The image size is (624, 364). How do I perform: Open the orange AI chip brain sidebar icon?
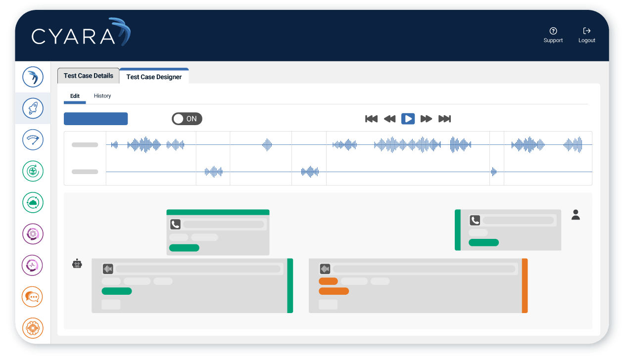pyautogui.click(x=33, y=328)
